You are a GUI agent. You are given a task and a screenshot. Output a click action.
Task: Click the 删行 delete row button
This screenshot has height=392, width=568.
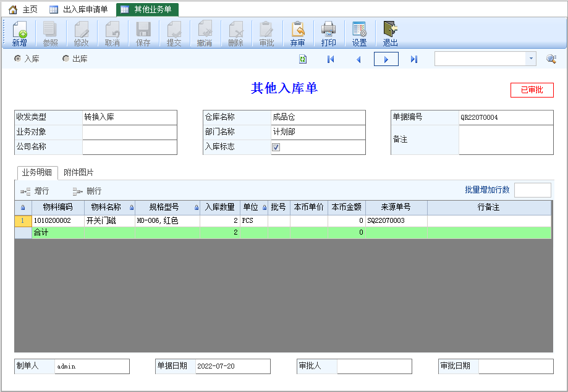pyautogui.click(x=87, y=191)
